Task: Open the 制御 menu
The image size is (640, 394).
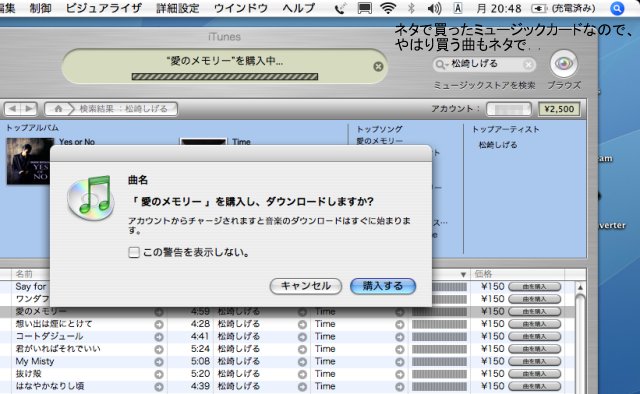Action: 40,8
